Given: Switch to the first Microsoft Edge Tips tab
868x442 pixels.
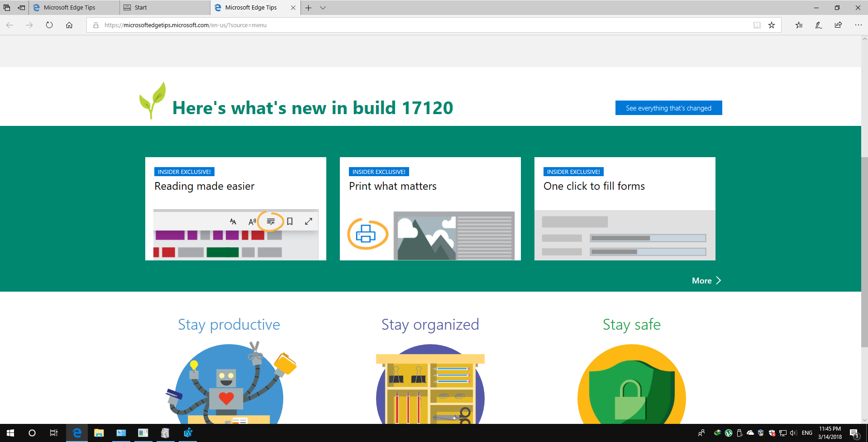Looking at the screenshot, I should [75, 8].
